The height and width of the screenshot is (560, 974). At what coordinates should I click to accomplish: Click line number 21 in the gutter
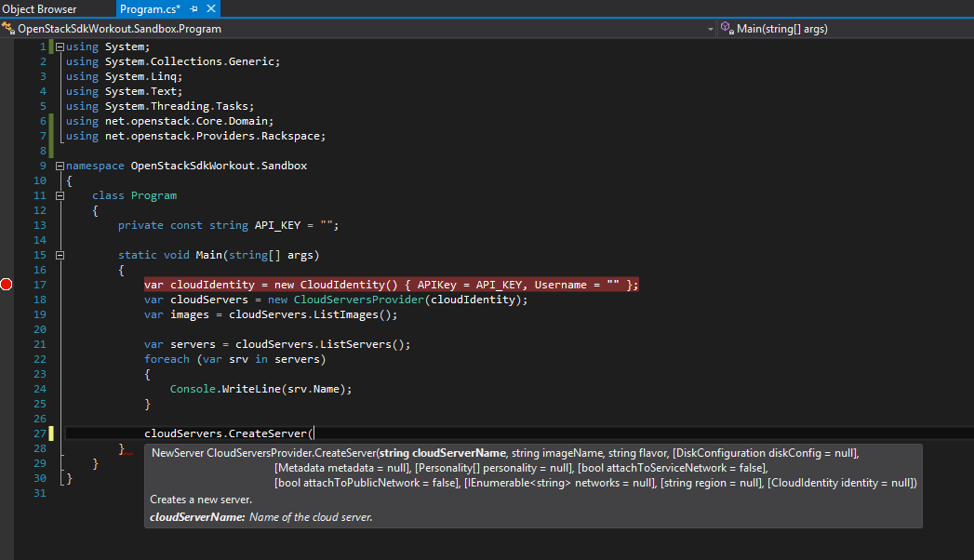pyautogui.click(x=39, y=344)
